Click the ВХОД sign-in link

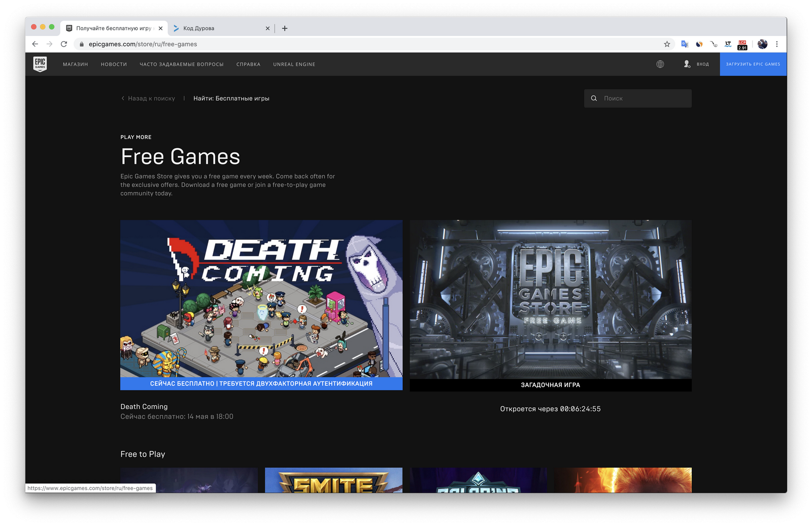coord(703,64)
